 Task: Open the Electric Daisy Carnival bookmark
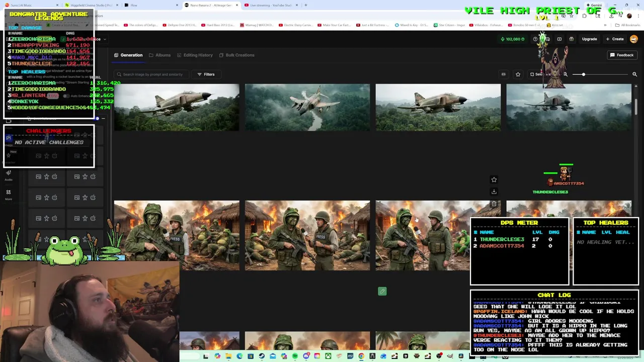(x=297, y=25)
